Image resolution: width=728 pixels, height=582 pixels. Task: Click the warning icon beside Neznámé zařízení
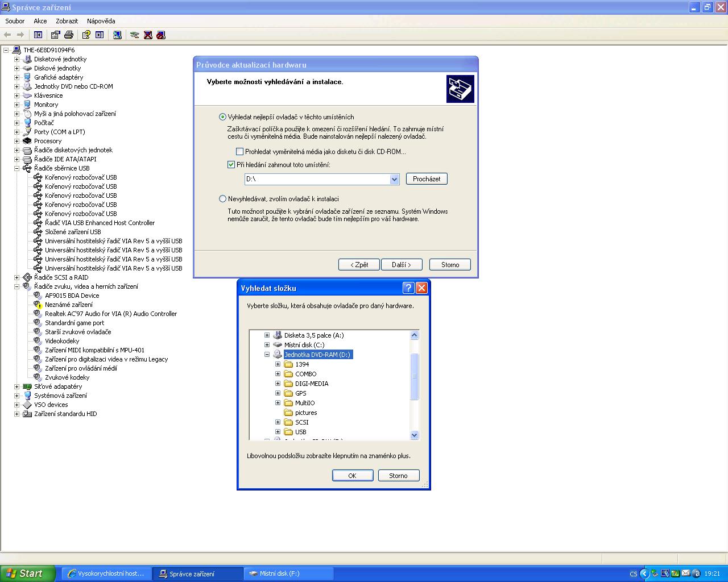tap(38, 305)
